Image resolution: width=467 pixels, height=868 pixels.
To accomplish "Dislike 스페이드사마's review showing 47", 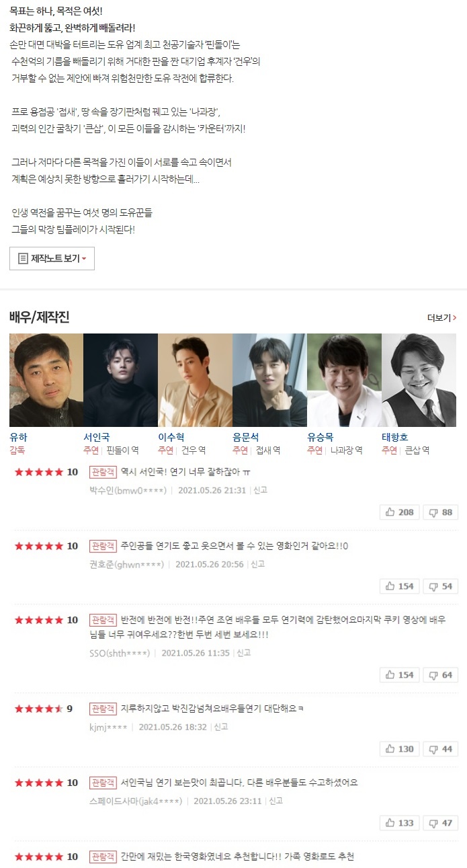I will pyautogui.click(x=440, y=822).
